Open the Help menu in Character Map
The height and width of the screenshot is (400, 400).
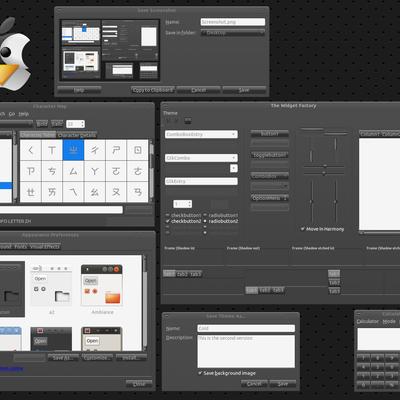(x=23, y=114)
